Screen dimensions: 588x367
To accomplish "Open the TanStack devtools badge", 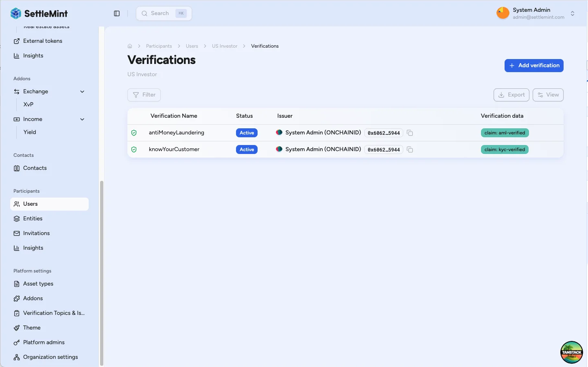I will click(x=571, y=352).
